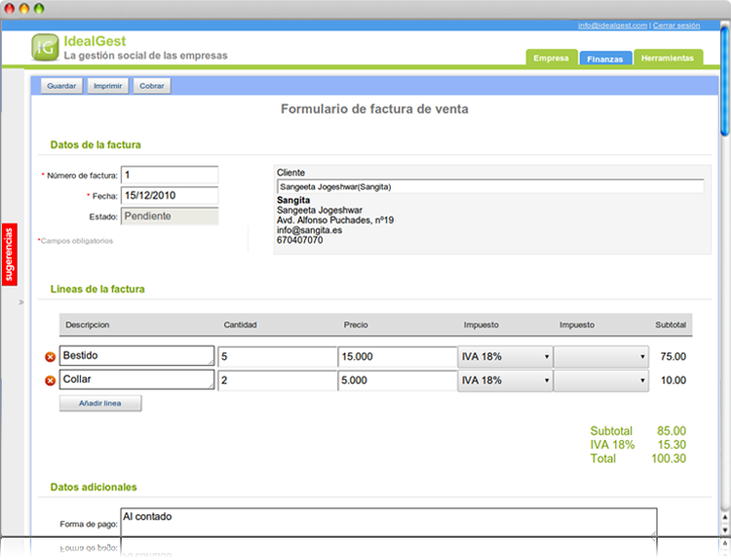Open the red sugerencias side tab
Viewport: 731px width, 560px height.
click(10, 255)
